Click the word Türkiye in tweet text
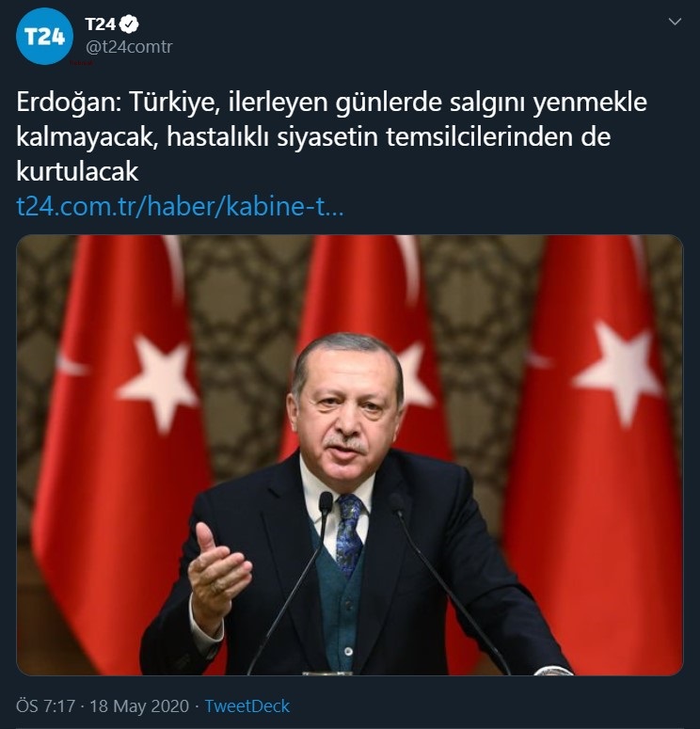700x729 pixels. [173, 103]
